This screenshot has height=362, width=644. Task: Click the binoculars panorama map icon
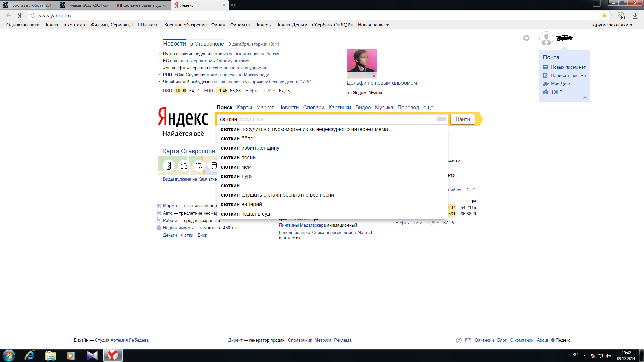(x=184, y=166)
